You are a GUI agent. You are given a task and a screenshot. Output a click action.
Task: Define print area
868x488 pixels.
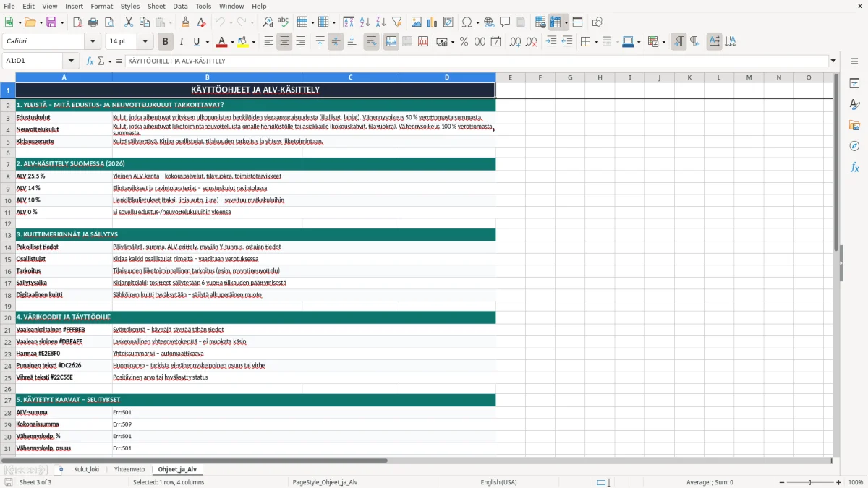(x=540, y=22)
